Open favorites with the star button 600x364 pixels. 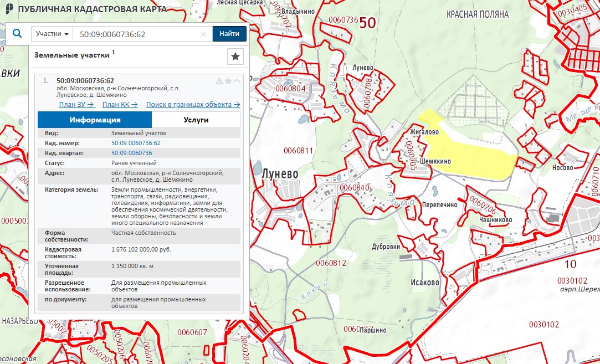click(235, 57)
